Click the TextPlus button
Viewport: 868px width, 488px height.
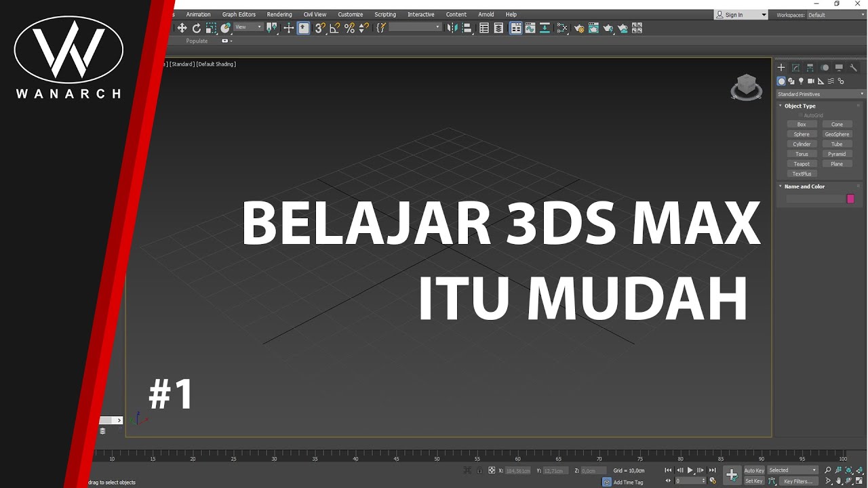[x=802, y=174]
